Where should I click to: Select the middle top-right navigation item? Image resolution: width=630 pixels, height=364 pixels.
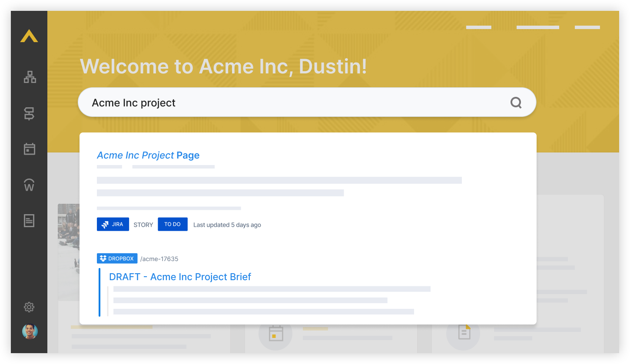point(537,27)
